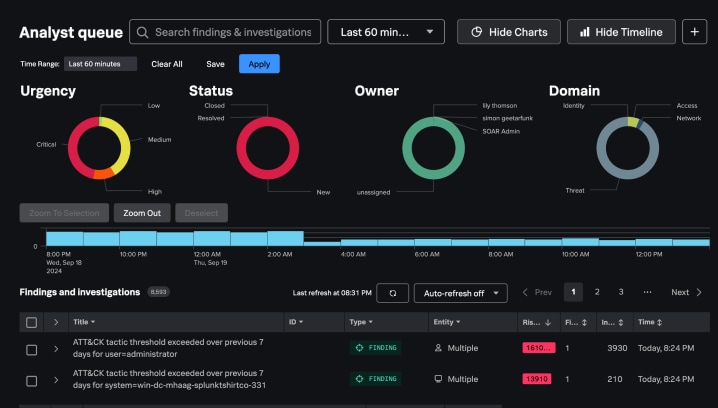Screen dimensions: 718x408
Task: Click the magnifier icon in search box
Action: 143,32
